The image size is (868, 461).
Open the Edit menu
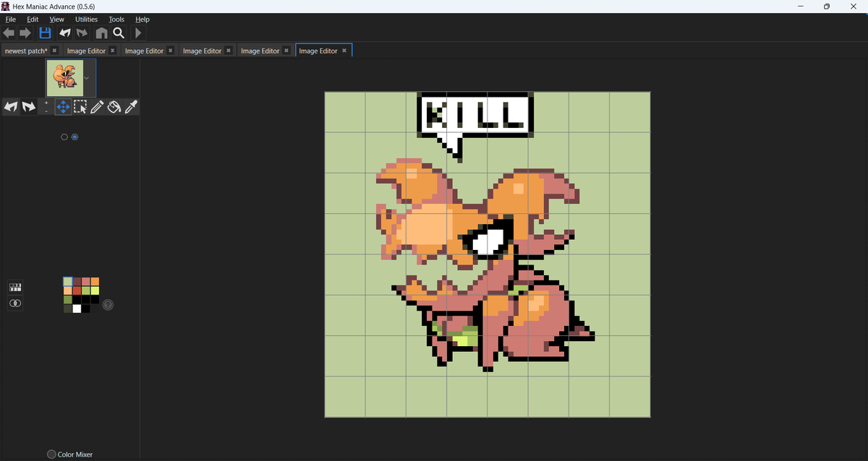coord(33,20)
